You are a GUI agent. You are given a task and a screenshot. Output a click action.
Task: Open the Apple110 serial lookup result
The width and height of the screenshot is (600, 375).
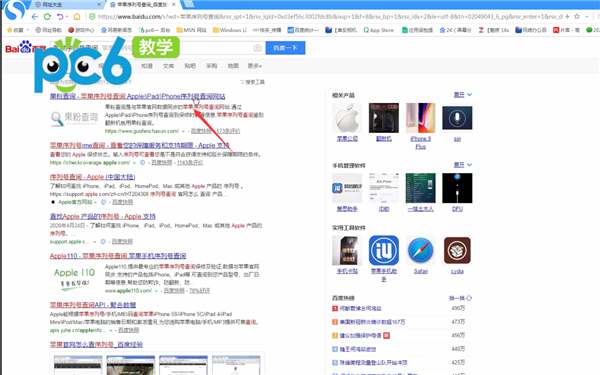(118, 256)
